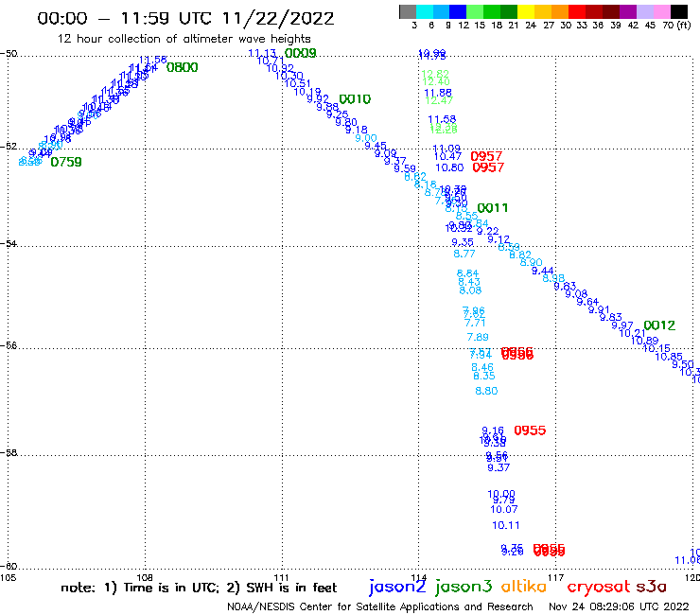700x615 pixels.
Task: Click the longitude axis label '117'
Action: [556, 577]
